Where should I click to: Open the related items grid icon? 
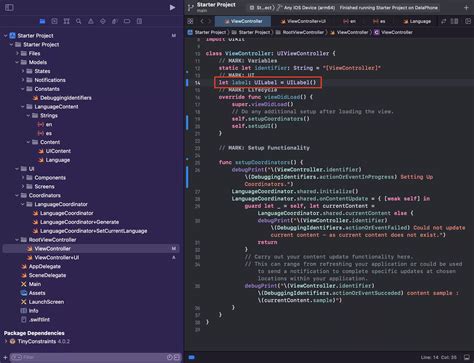190,21
